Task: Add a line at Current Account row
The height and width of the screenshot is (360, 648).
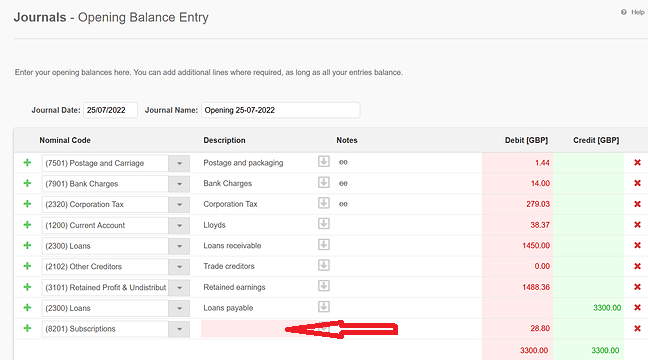Action: click(27, 225)
